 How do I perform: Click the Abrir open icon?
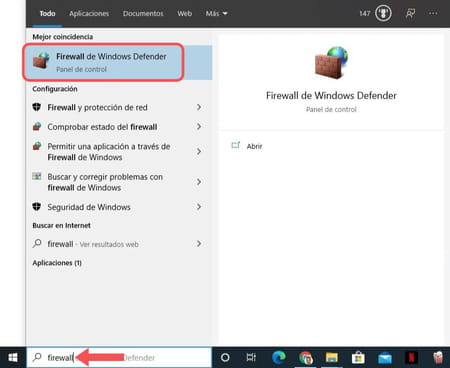pyautogui.click(x=236, y=145)
